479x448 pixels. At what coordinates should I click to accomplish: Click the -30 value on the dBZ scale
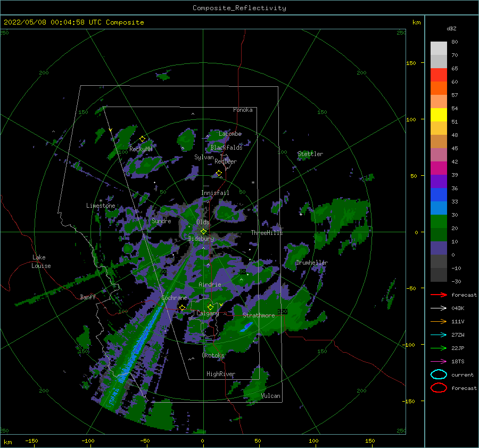(457, 281)
